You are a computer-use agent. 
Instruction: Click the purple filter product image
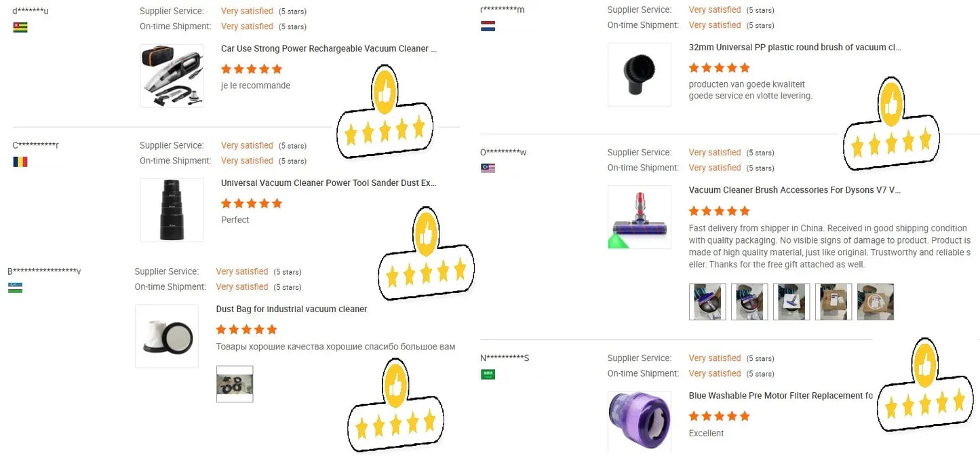coord(639,421)
